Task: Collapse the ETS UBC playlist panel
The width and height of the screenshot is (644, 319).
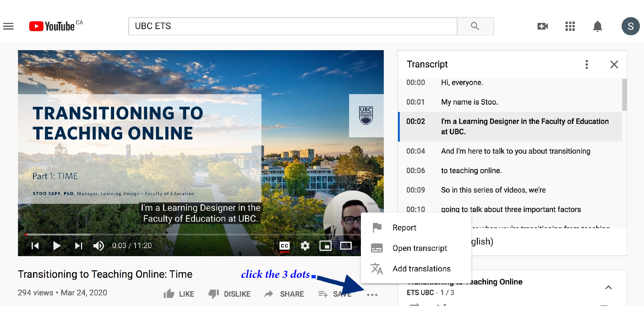Action: click(608, 287)
